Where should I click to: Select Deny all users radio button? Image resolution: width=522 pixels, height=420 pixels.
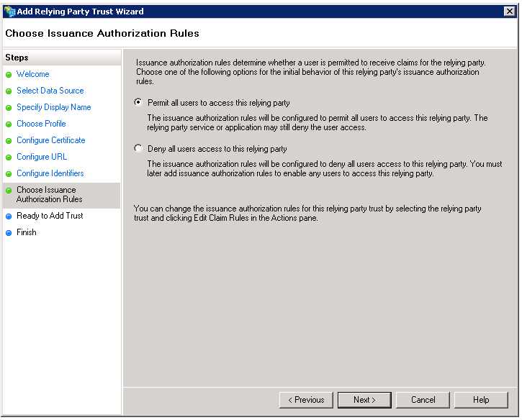click(138, 149)
